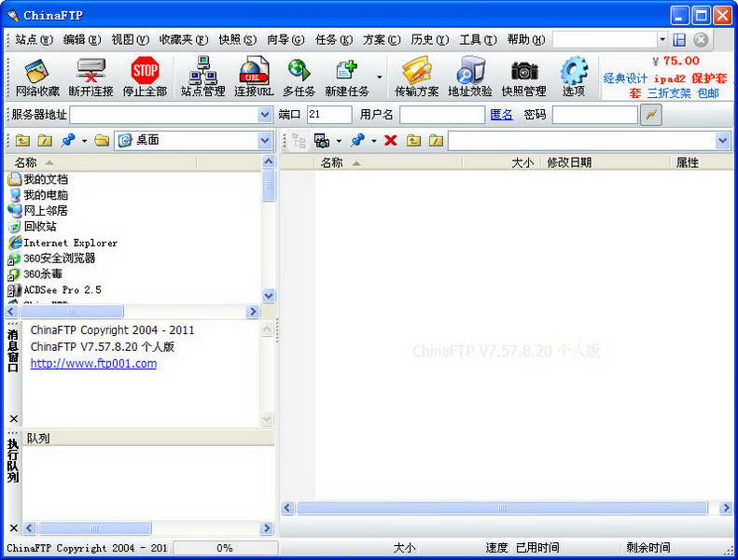This screenshot has width=738, height=560.
Task: Click local file list scroll down arrow
Action: [269, 296]
